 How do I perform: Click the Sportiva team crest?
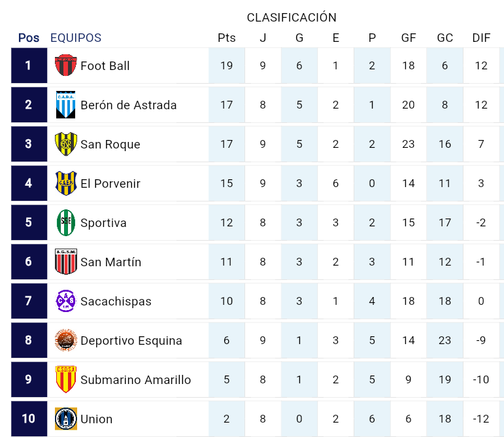click(65, 222)
